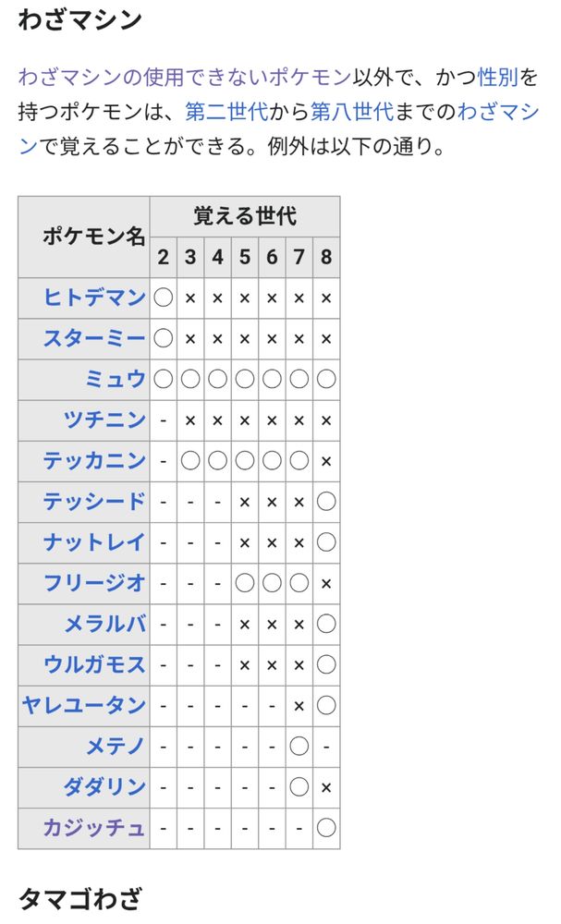Viewport: 561px width, 924px height.
Task: Click the タマゴわざ section heading
Action: click(80, 899)
